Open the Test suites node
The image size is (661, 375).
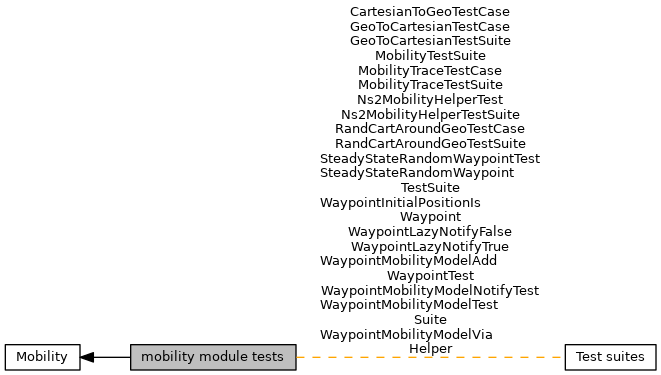click(x=610, y=357)
